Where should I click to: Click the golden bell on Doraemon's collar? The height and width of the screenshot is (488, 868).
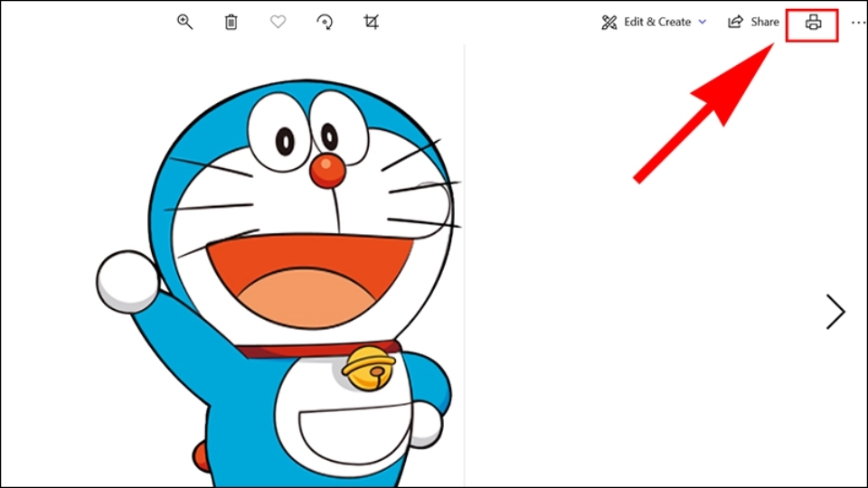pos(369,369)
